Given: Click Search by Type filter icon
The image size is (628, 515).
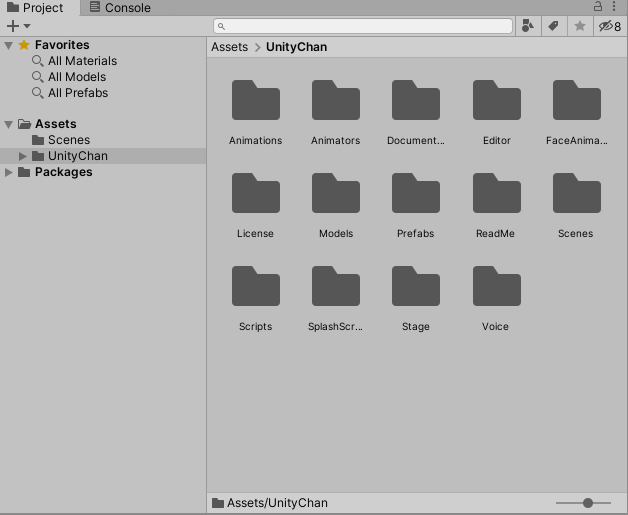Looking at the screenshot, I should point(528,26).
